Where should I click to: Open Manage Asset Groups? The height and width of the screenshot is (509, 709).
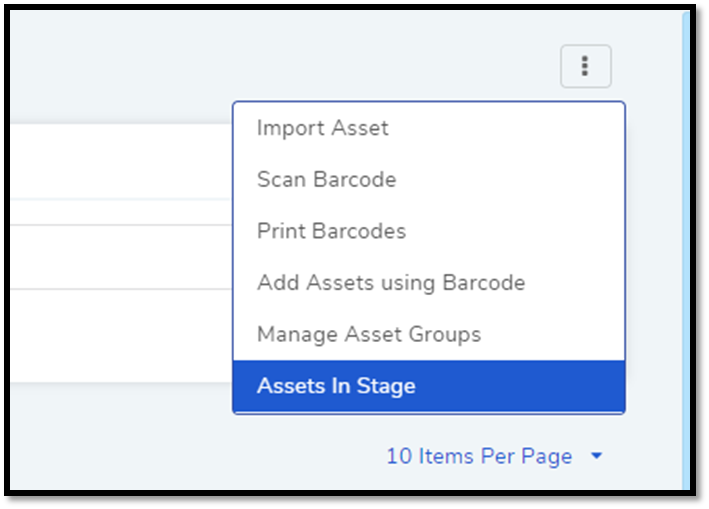[x=429, y=335]
